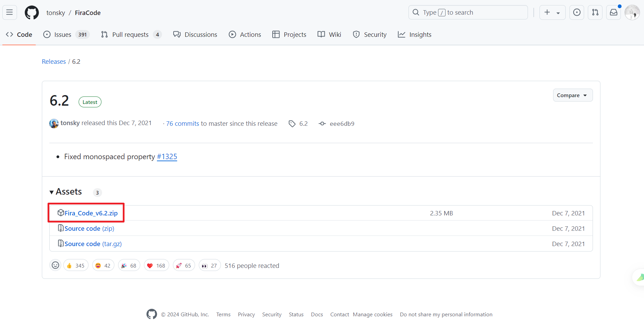Screen dimensions: 644x333
Task: Go back to Releases via breadcrumb
Action: [x=54, y=61]
